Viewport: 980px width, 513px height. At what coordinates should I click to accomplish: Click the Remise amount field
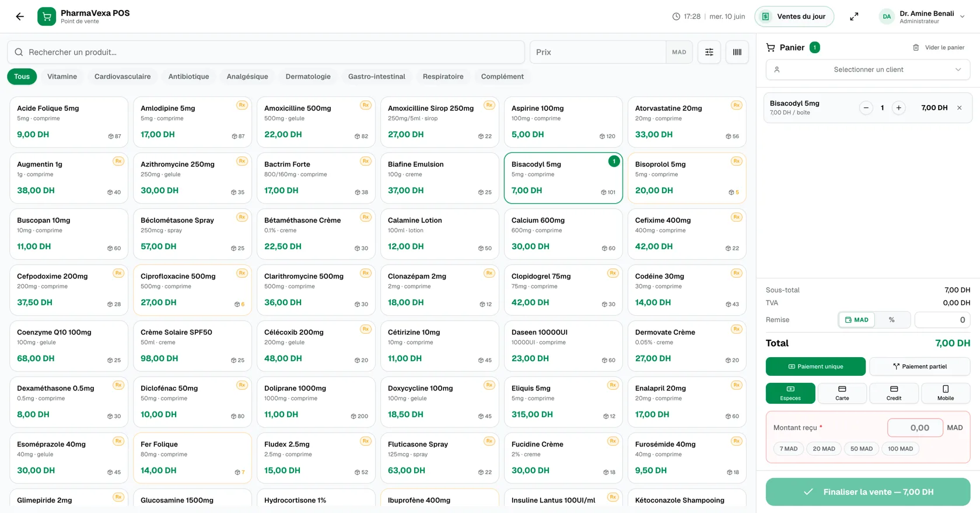coord(942,320)
